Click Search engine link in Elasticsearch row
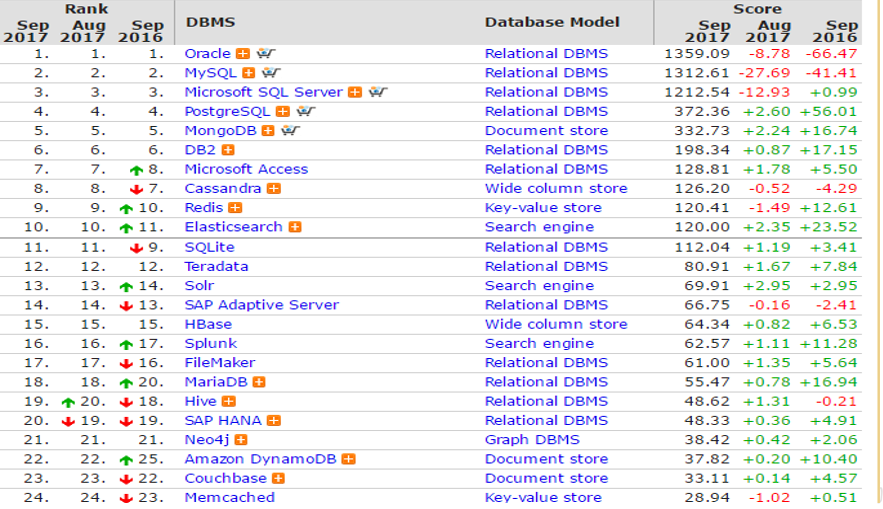883x509 pixels. [539, 227]
